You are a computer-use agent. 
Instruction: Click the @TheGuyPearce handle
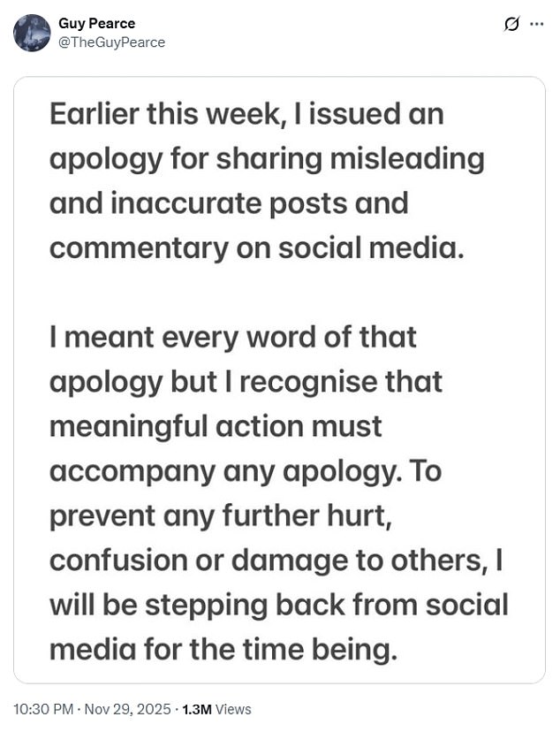[111, 42]
